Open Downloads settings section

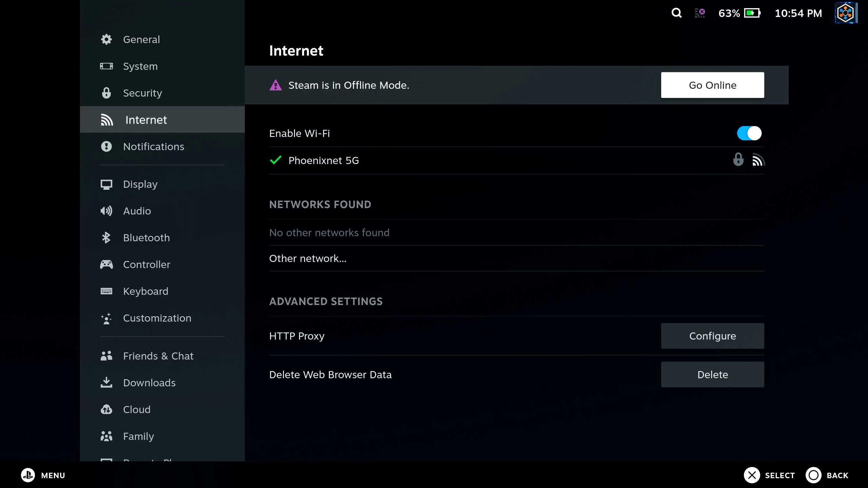[x=149, y=383]
